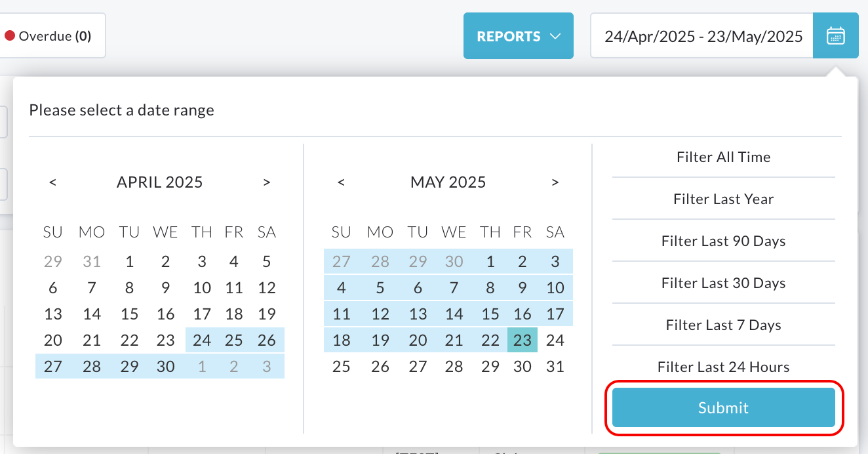Screen dimensions: 868x454
Task: Go back a month from May 2025
Action: [x=341, y=182]
